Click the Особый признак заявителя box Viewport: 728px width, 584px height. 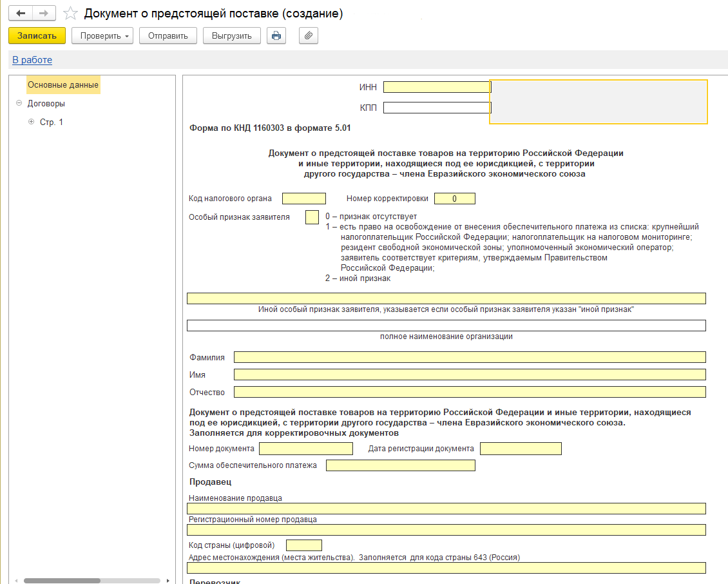tap(312, 217)
